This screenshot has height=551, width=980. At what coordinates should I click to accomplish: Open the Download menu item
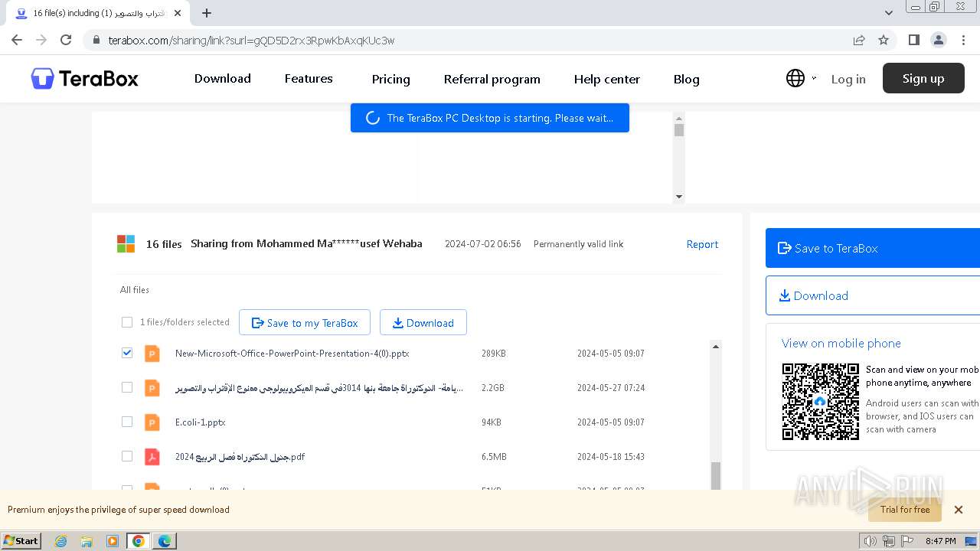pos(223,78)
